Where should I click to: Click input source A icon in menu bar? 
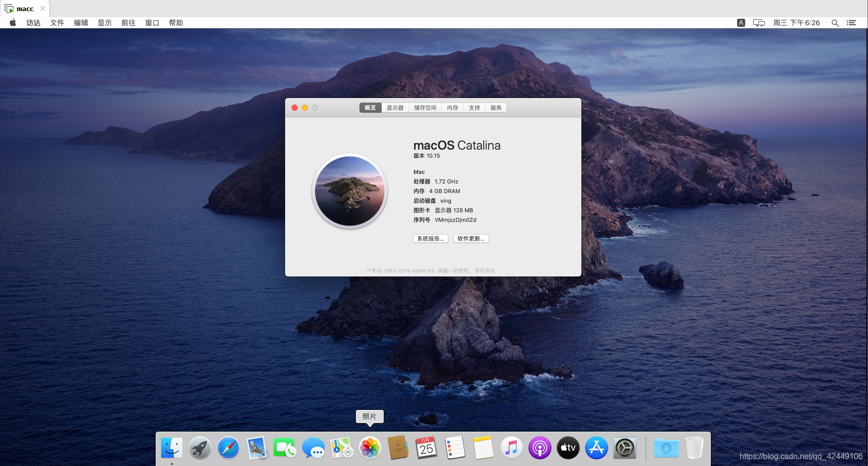pos(741,23)
